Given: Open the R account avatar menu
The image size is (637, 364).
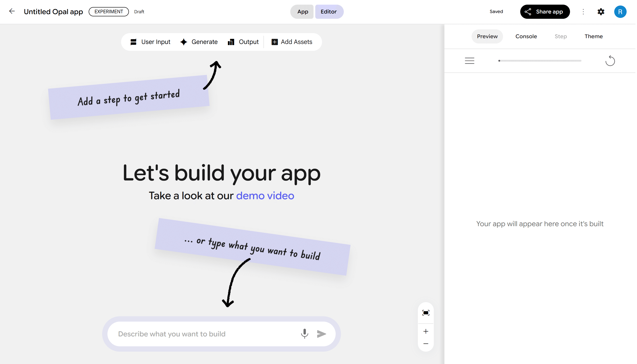Looking at the screenshot, I should (620, 12).
